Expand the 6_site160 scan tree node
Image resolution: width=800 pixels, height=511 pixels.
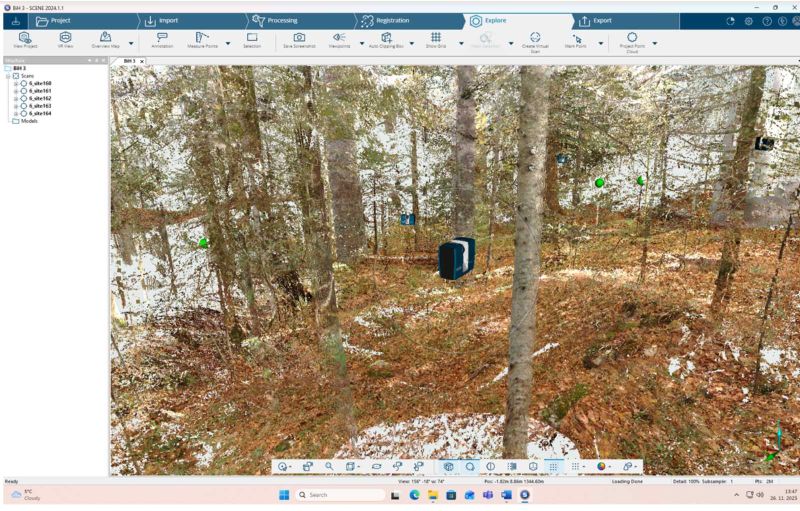tap(16, 83)
